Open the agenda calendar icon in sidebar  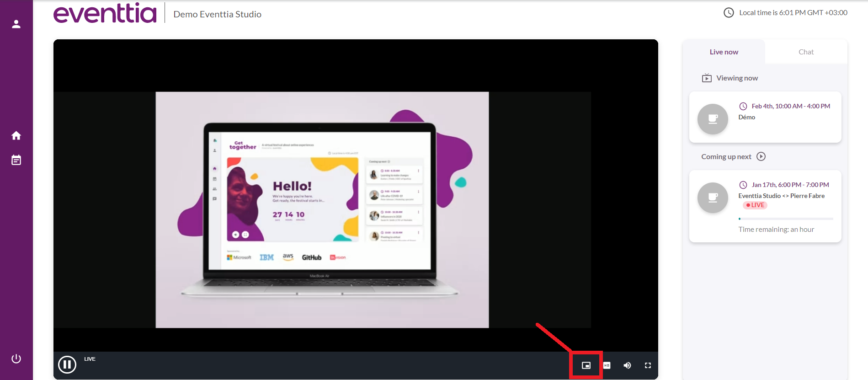pyautogui.click(x=16, y=160)
